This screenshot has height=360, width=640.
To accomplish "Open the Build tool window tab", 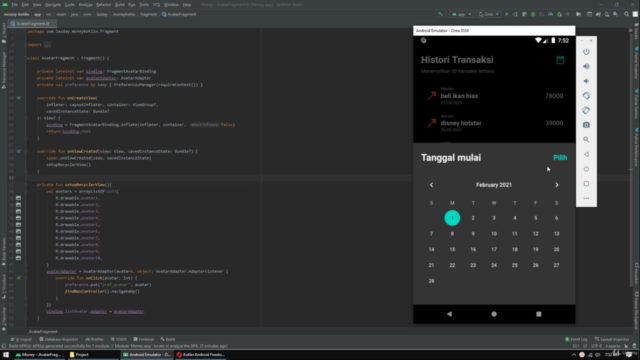I will pyautogui.click(x=168, y=339).
